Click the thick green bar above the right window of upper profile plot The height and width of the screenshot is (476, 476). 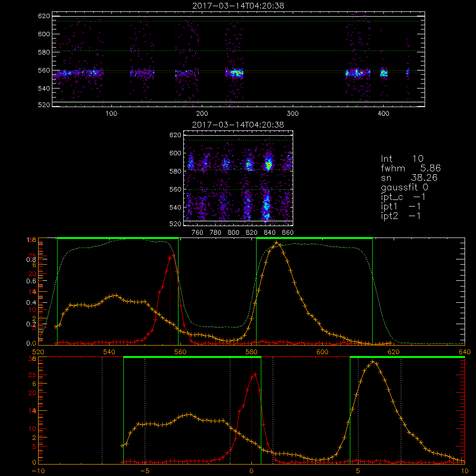(314, 238)
